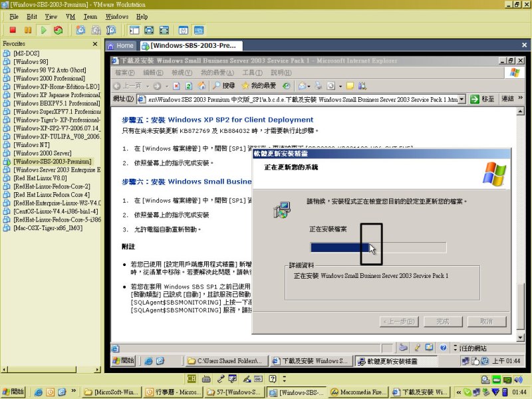The height and width of the screenshot is (399, 532).
Task: Expand hidden host quick launch icons chevron
Action: (74, 391)
